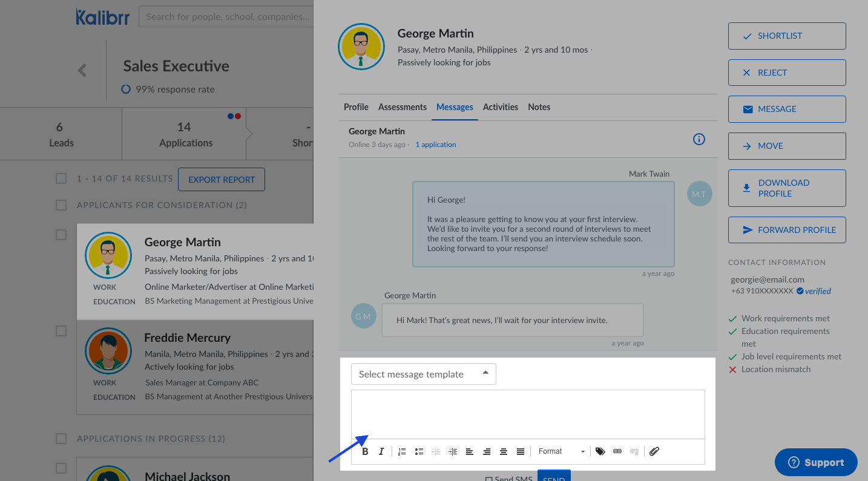Insert a numbered list in message
Viewport: 868px width, 481px height.
[x=402, y=451]
